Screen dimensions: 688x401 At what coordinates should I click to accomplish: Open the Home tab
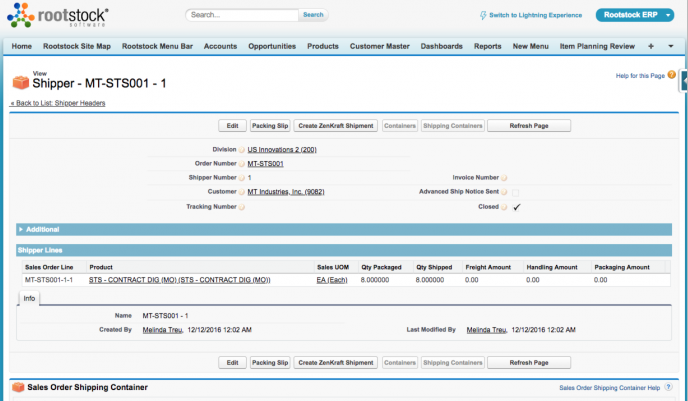click(x=22, y=46)
